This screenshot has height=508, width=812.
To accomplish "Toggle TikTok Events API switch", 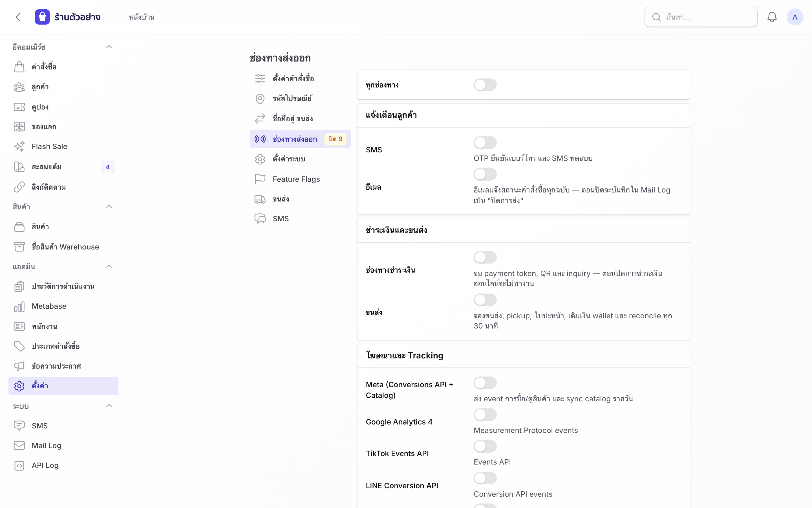I will tap(485, 446).
